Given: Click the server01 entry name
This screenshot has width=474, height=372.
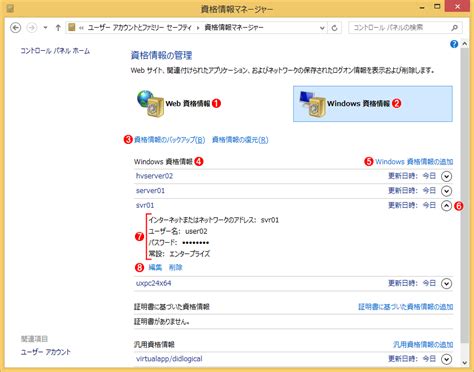Looking at the screenshot, I should point(150,191).
